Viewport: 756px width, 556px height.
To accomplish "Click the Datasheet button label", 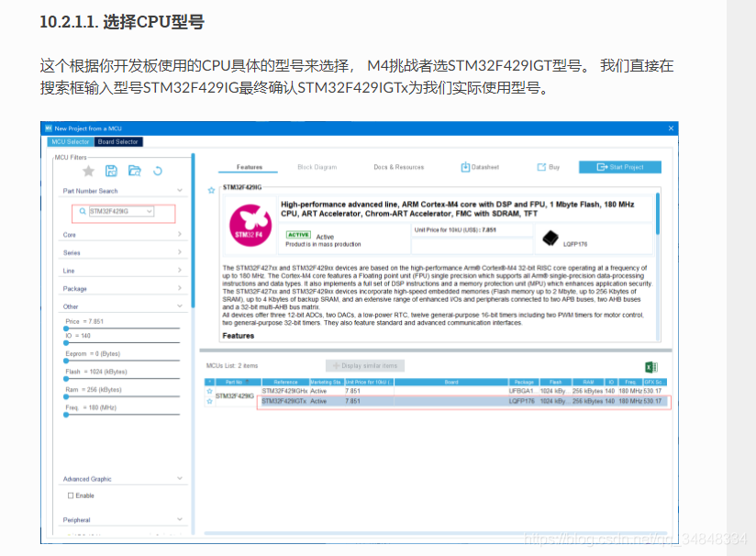I will [485, 167].
